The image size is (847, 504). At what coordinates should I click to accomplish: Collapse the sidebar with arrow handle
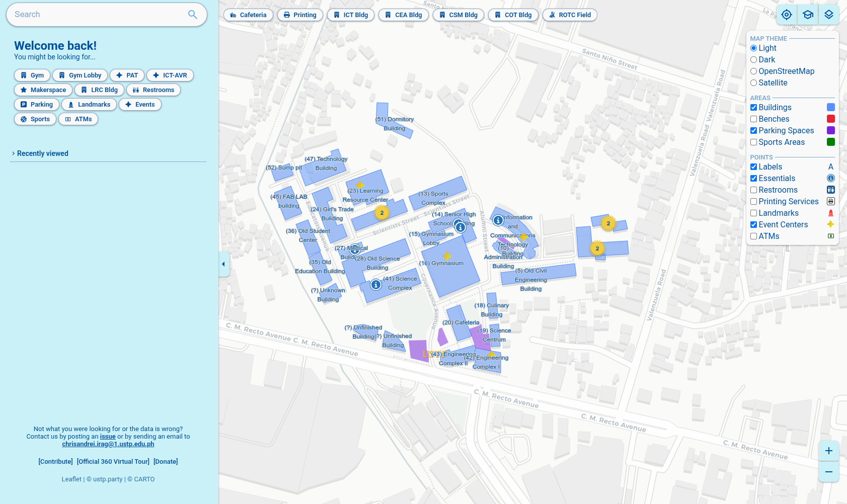[223, 264]
